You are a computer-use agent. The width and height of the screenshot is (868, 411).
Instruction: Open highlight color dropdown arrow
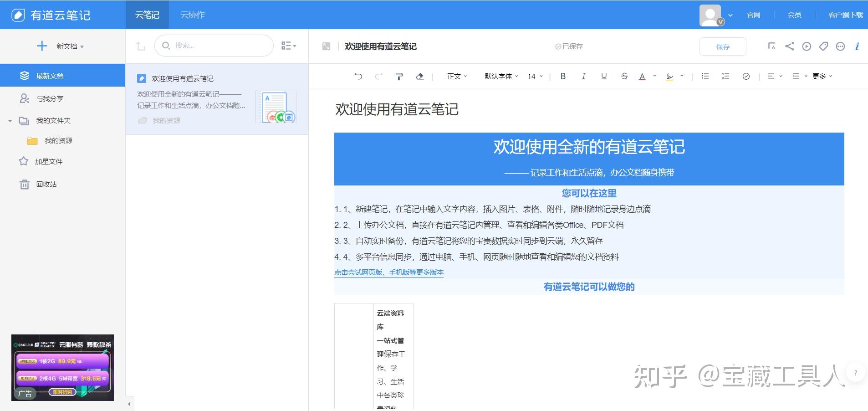click(682, 76)
